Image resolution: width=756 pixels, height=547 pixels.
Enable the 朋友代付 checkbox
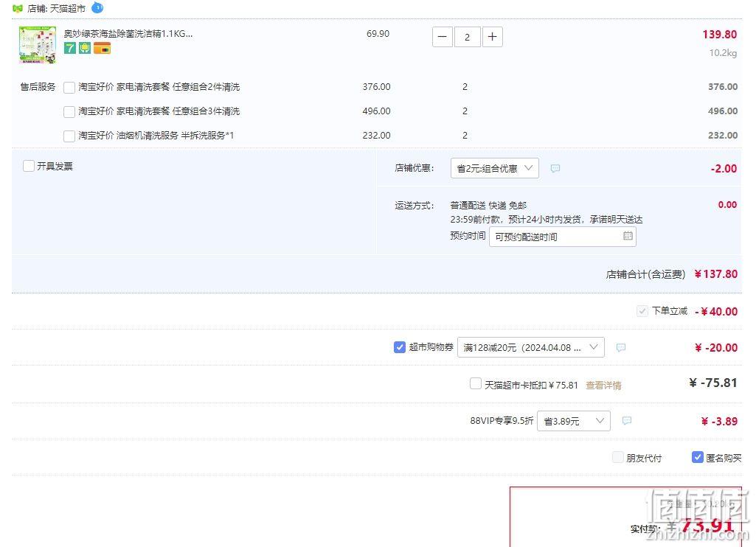[617, 457]
